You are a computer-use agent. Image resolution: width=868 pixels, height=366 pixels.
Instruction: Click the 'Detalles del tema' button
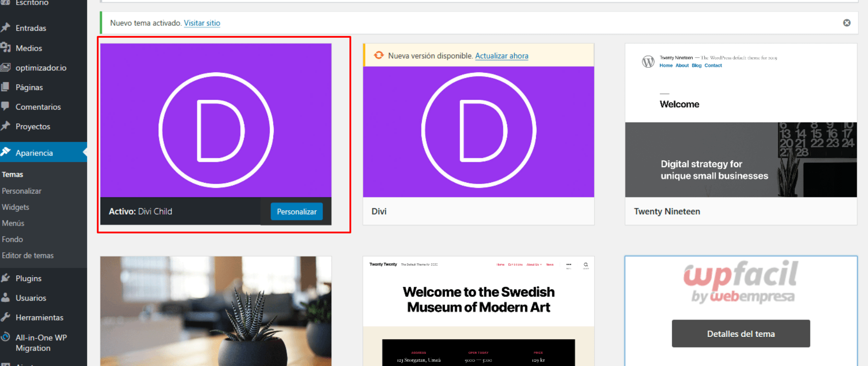point(741,334)
